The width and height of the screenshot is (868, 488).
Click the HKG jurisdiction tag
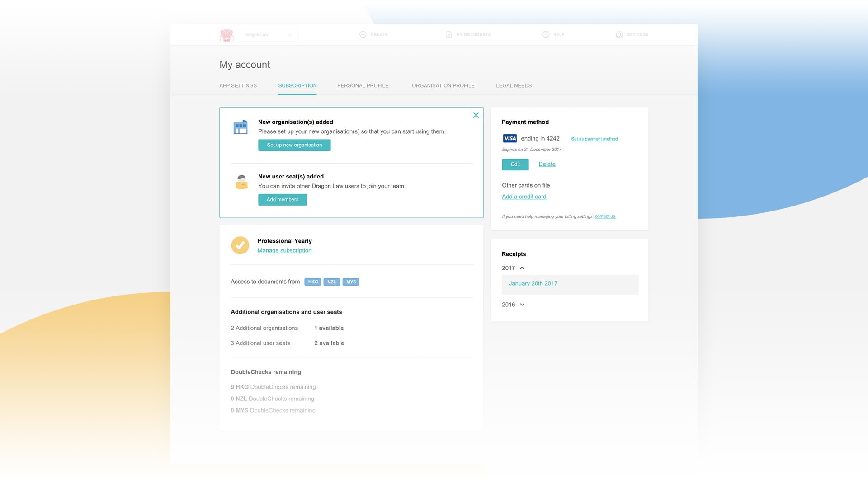[313, 282]
